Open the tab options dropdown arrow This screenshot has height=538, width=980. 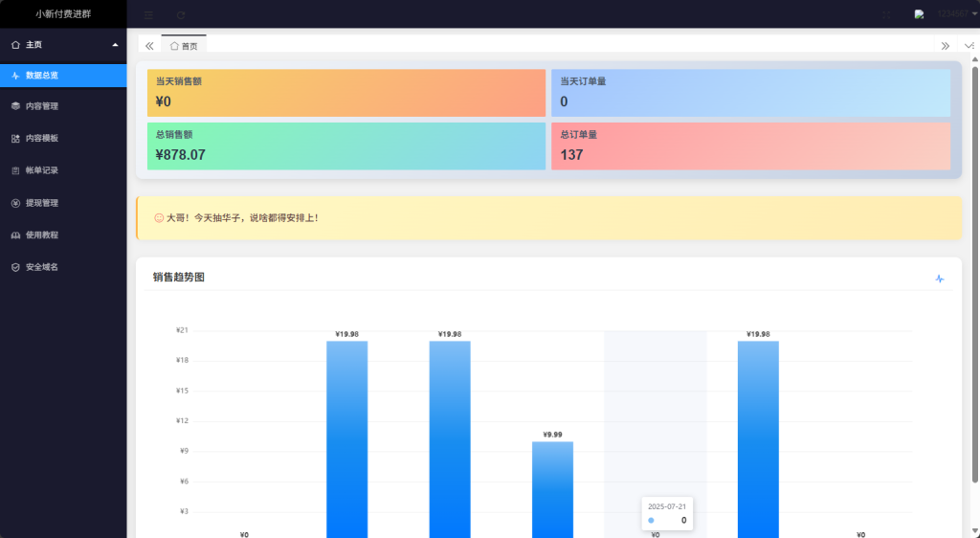969,45
